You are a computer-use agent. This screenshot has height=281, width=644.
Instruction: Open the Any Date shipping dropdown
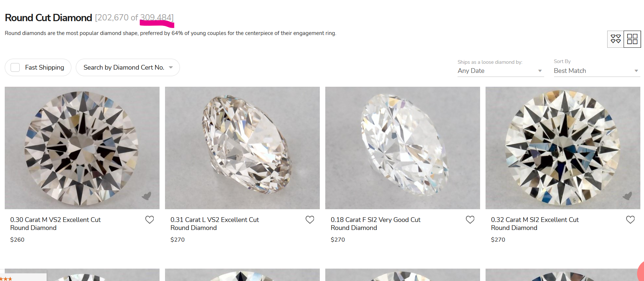500,71
